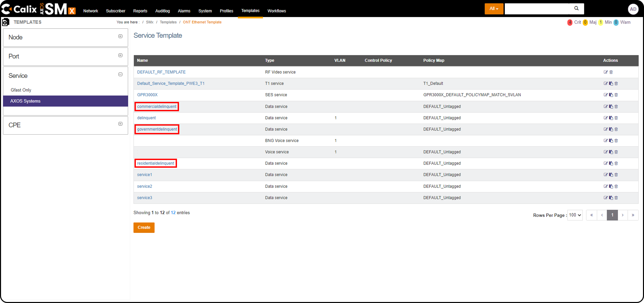Expand the Port section

(120, 55)
